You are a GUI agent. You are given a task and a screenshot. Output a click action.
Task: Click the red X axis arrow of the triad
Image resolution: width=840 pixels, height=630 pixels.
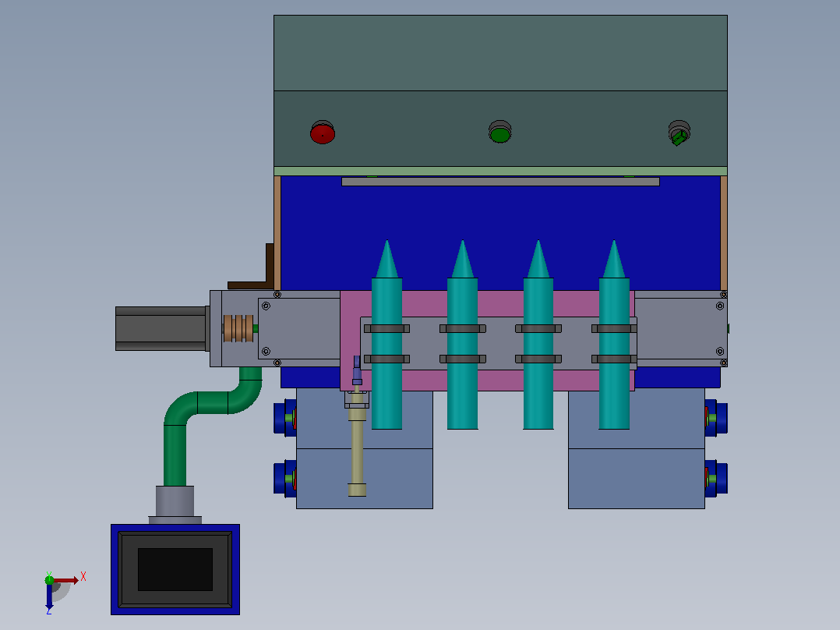pos(67,580)
